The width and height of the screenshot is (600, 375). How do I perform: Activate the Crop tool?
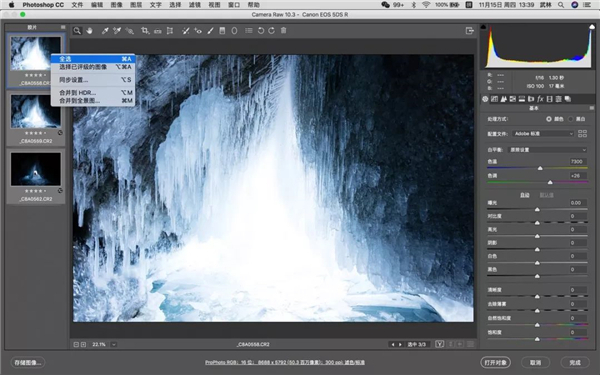(145, 31)
